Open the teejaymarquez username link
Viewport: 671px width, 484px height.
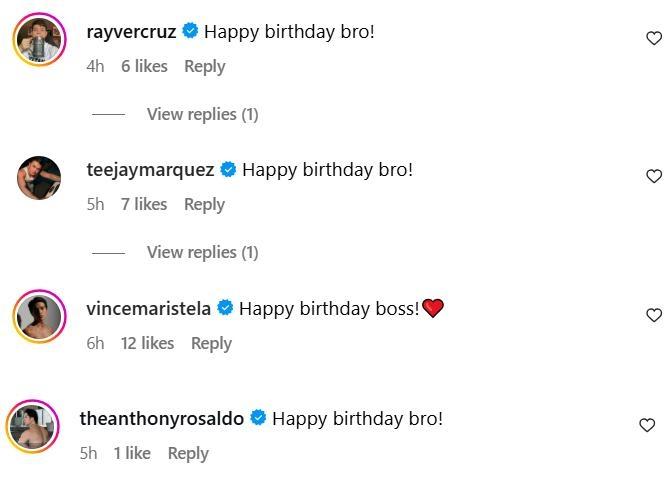pos(150,169)
